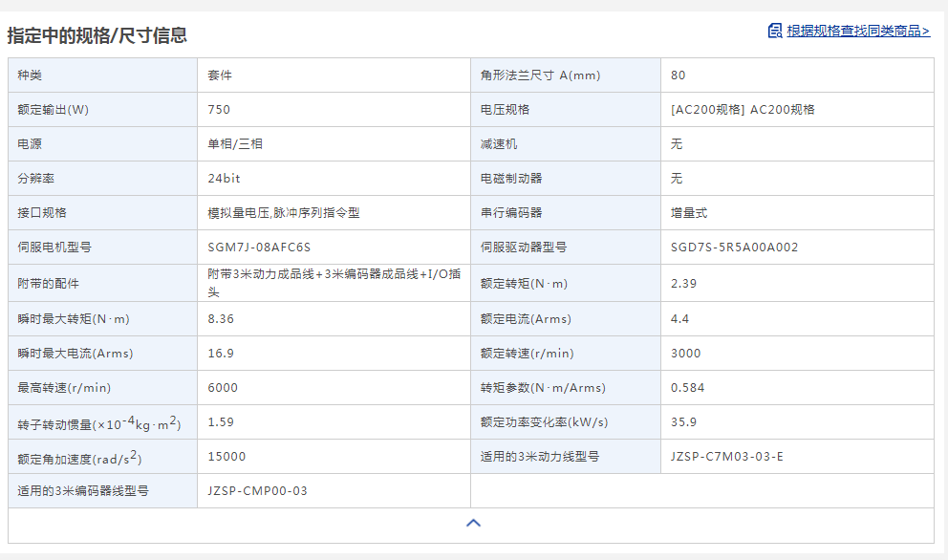The height and width of the screenshot is (560, 948).
Task: Select the flange size value 80
Action: 678,75
